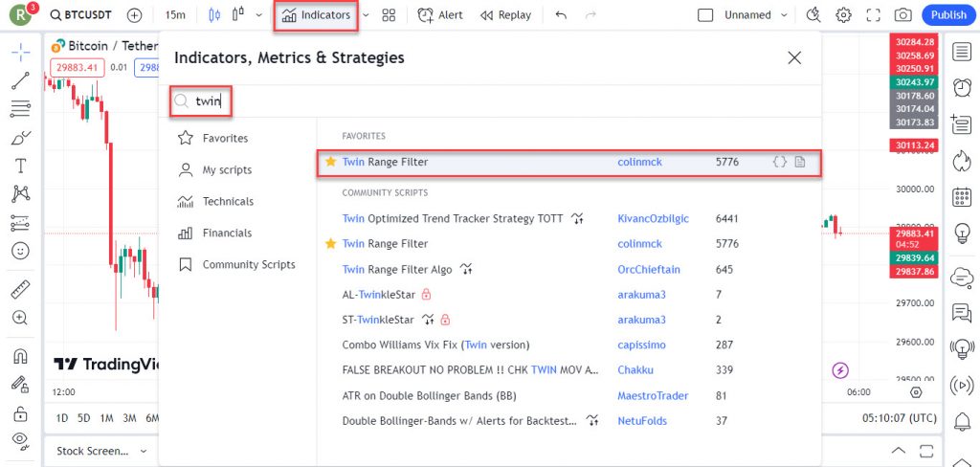Open Unnamed layout dropdown
The height and width of the screenshot is (467, 980).
[756, 15]
